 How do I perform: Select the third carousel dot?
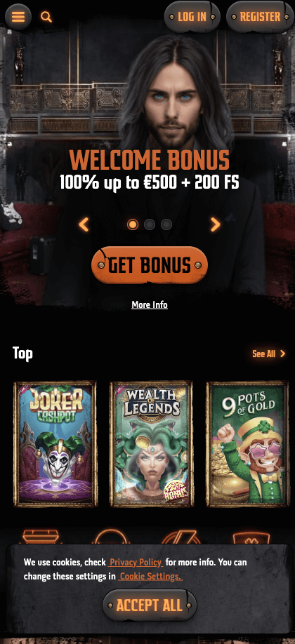pos(166,224)
